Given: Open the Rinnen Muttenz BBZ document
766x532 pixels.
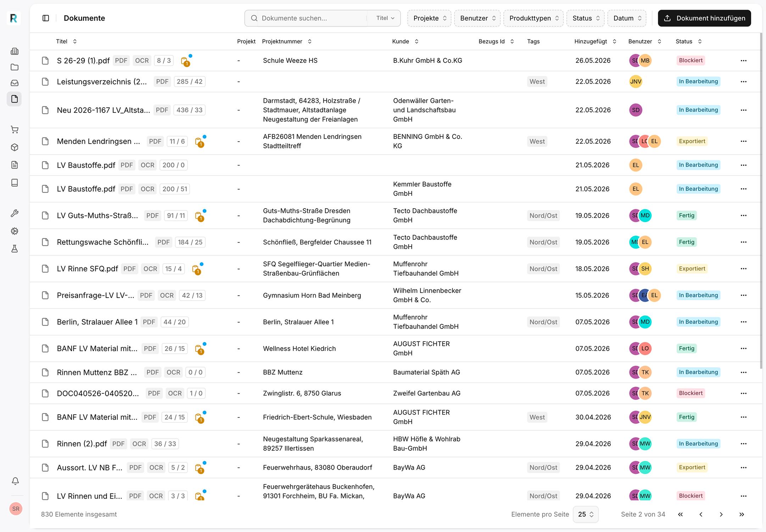Looking at the screenshot, I should pos(96,372).
